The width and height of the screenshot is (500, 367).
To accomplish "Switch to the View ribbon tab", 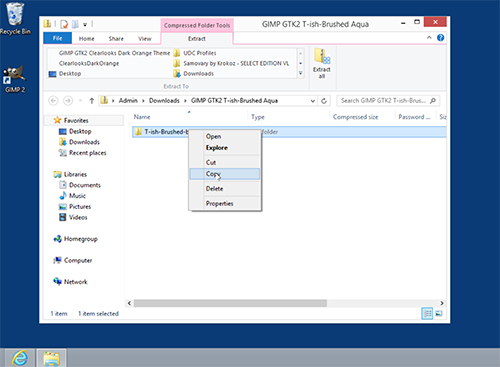I will point(145,39).
